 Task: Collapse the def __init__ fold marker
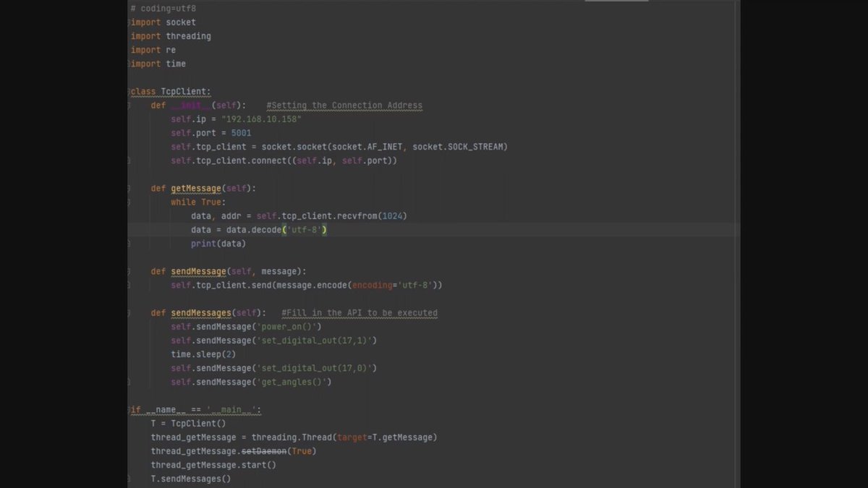pyautogui.click(x=130, y=106)
